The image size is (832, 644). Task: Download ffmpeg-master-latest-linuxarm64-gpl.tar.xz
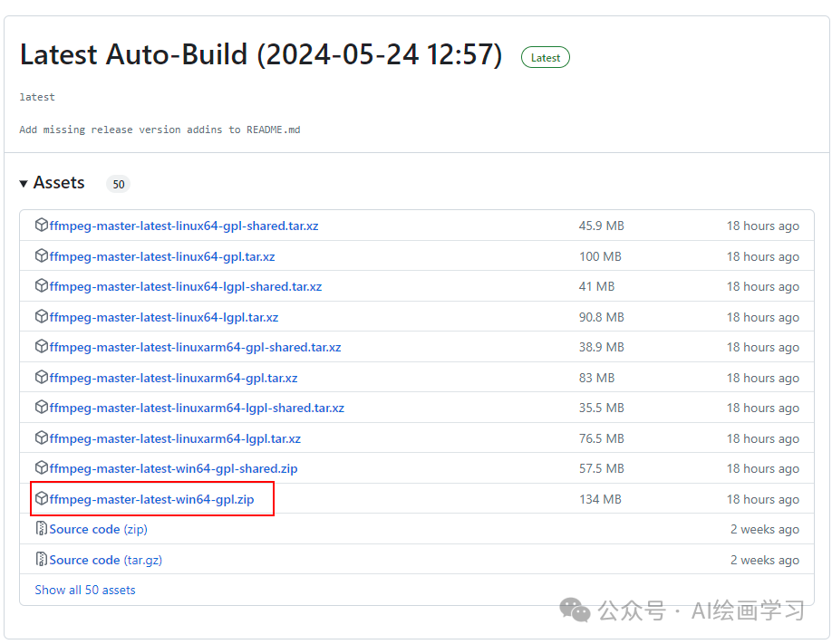pyautogui.click(x=173, y=378)
